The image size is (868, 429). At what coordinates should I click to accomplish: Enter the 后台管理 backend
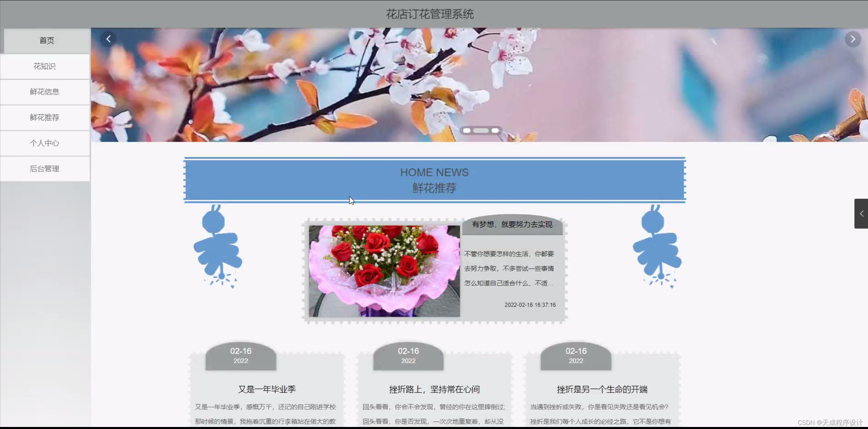point(44,168)
